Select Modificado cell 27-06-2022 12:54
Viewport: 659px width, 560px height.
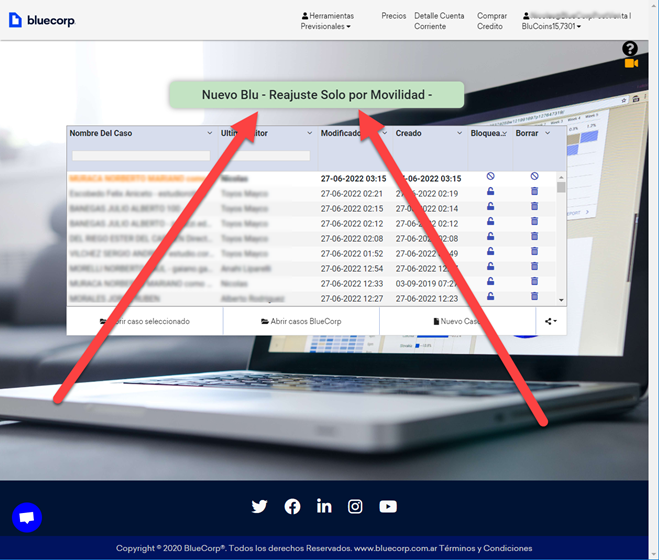(352, 269)
